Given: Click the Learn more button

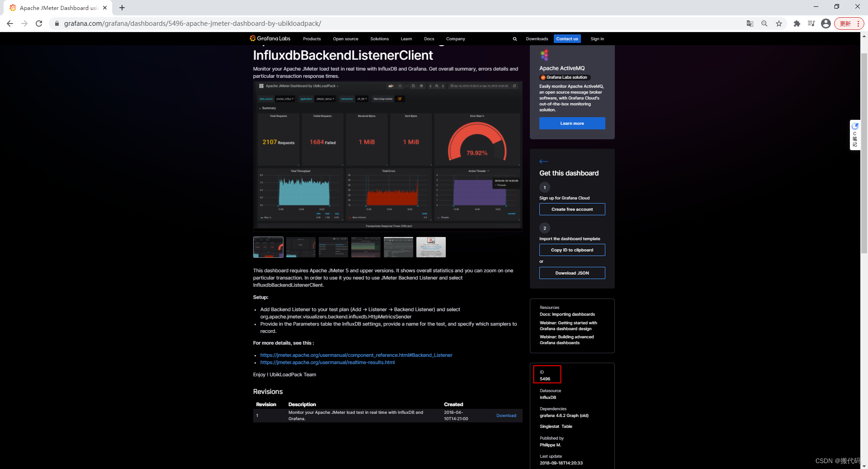Looking at the screenshot, I should coord(572,123).
